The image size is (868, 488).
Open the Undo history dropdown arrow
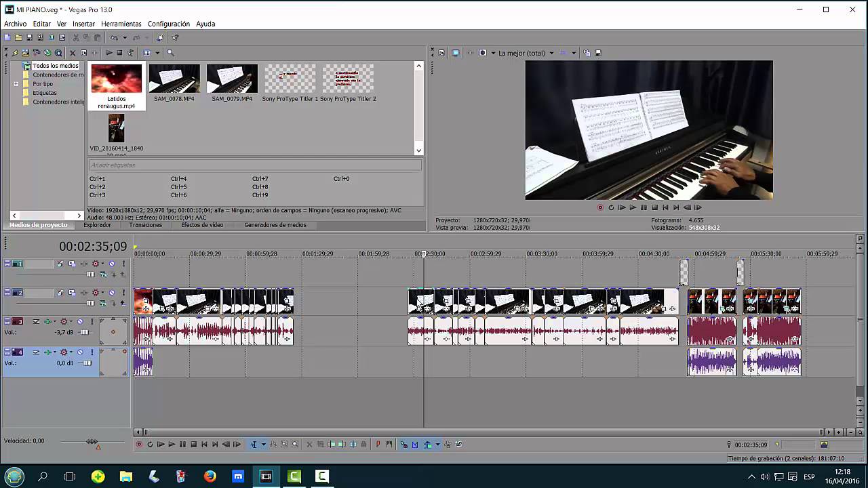click(125, 37)
